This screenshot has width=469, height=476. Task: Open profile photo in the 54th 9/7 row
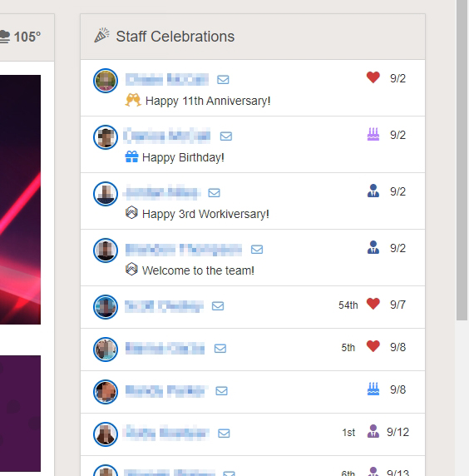coord(106,307)
